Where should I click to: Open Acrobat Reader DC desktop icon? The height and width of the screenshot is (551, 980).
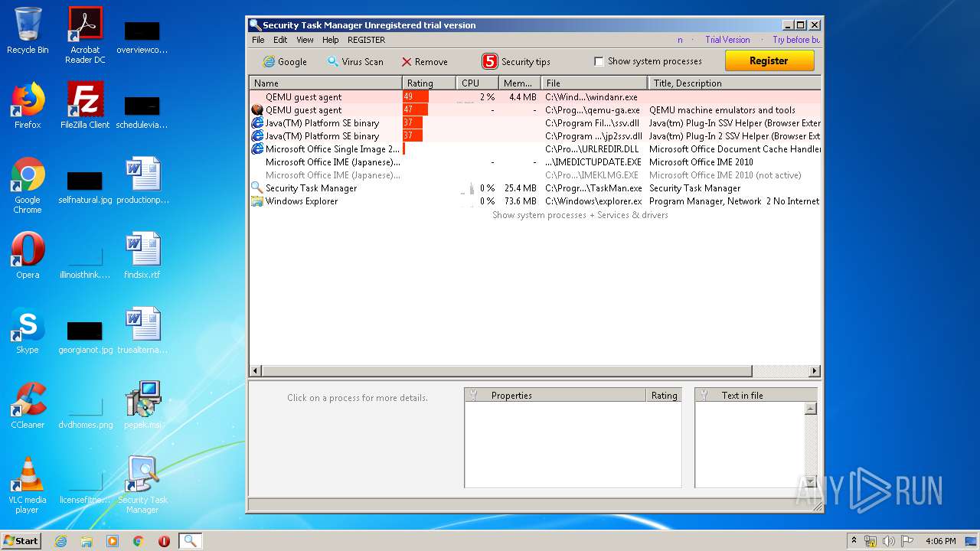pos(85,35)
